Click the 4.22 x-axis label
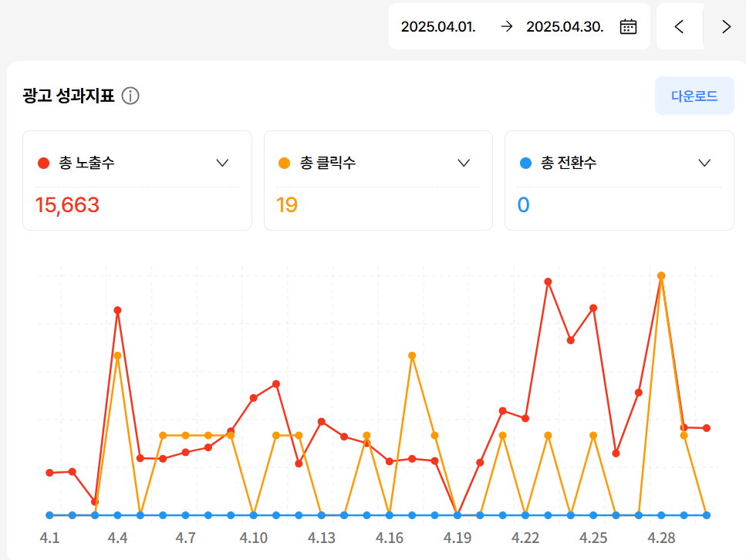The height and width of the screenshot is (560, 746). (525, 538)
